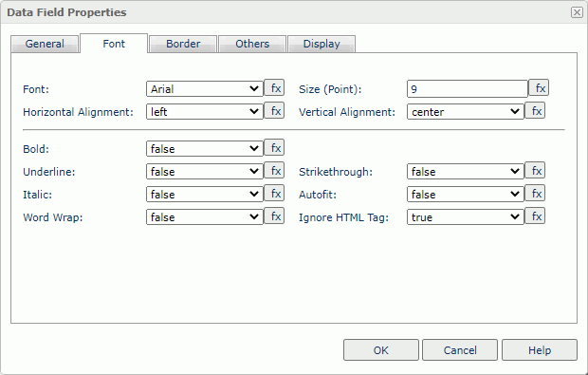Click the fx button beside Italic
The image size is (588, 375).
click(x=274, y=194)
